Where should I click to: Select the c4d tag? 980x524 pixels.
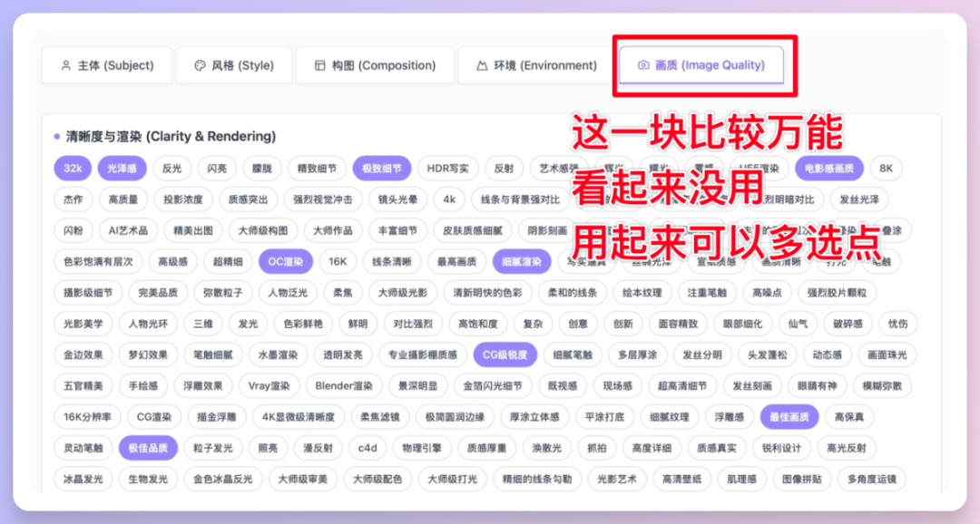tap(367, 448)
